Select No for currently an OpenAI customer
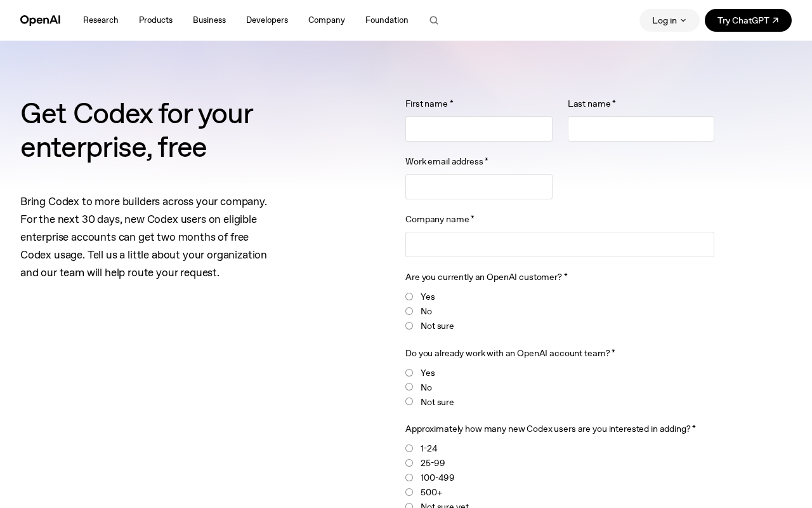Screen dimensions: 812x508 409,311
